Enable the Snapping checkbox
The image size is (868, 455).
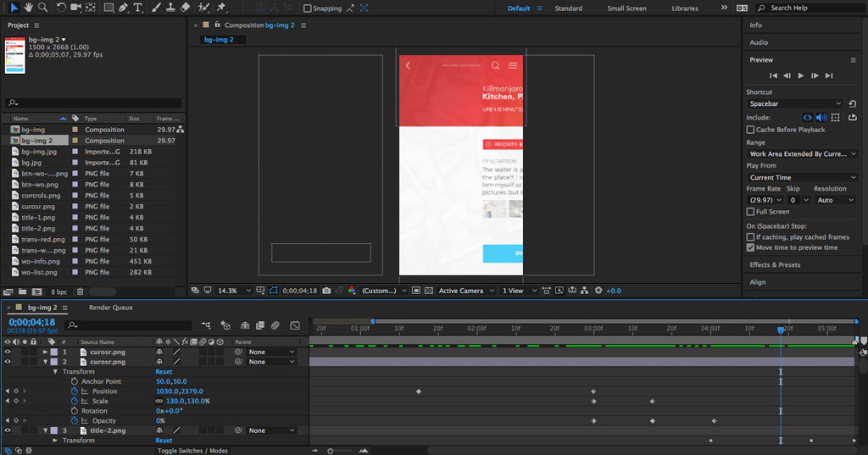[x=308, y=8]
